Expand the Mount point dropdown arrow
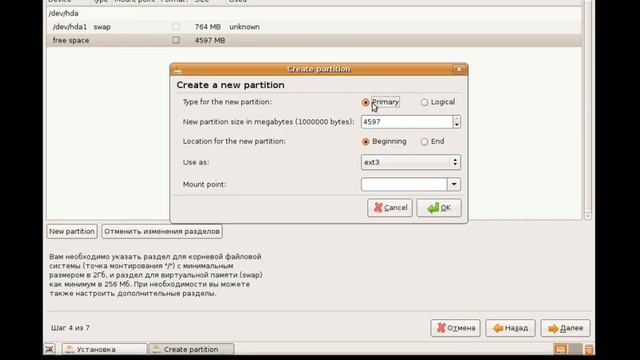 pos(454,184)
